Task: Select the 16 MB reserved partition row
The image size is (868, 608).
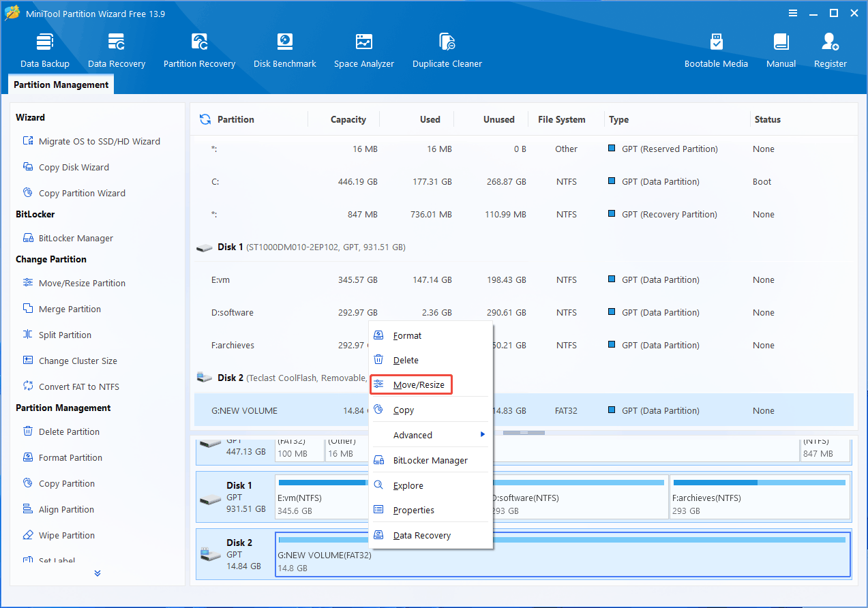Action: pos(524,149)
